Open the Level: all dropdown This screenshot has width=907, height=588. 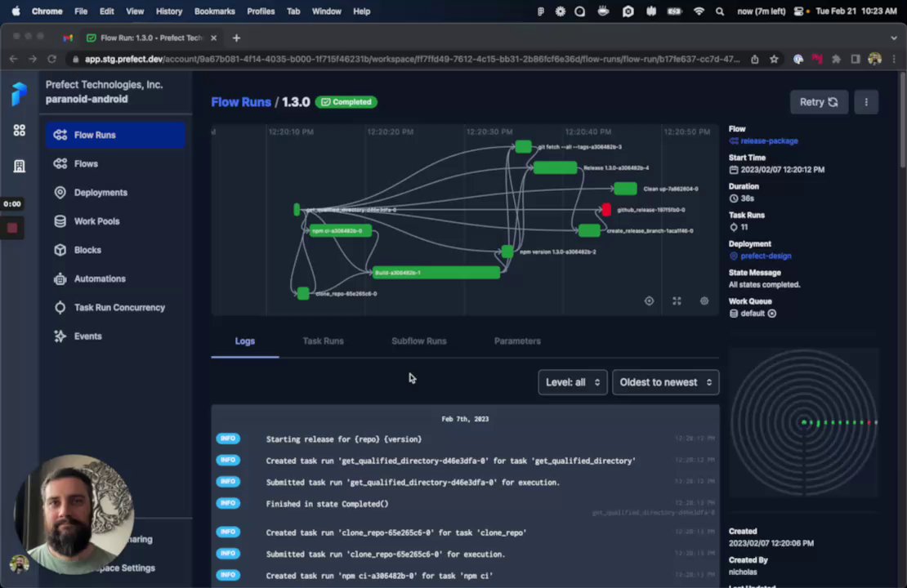click(x=573, y=382)
